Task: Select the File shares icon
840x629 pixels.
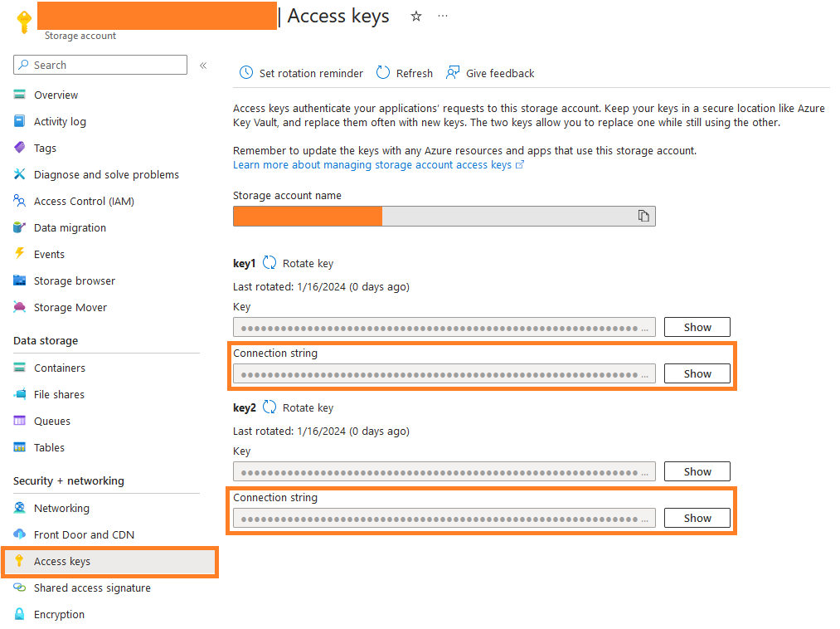Action: (x=19, y=394)
